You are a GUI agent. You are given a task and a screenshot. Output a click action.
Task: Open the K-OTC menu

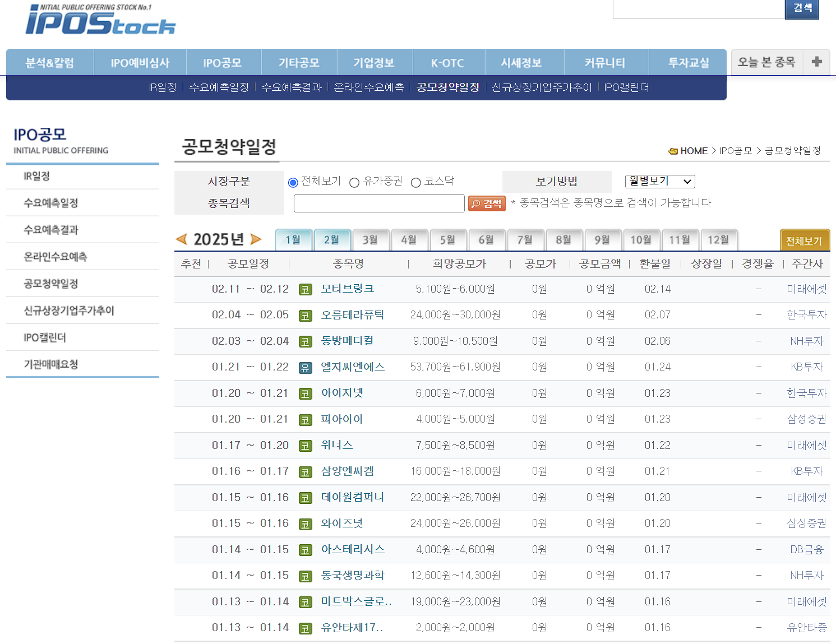447,62
